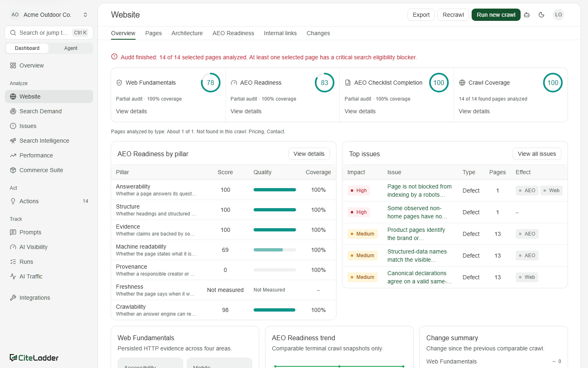Image resolution: width=588 pixels, height=368 pixels.
Task: Expand the Acme Outdoor Co. workspace switcher
Action: [x=49, y=15]
